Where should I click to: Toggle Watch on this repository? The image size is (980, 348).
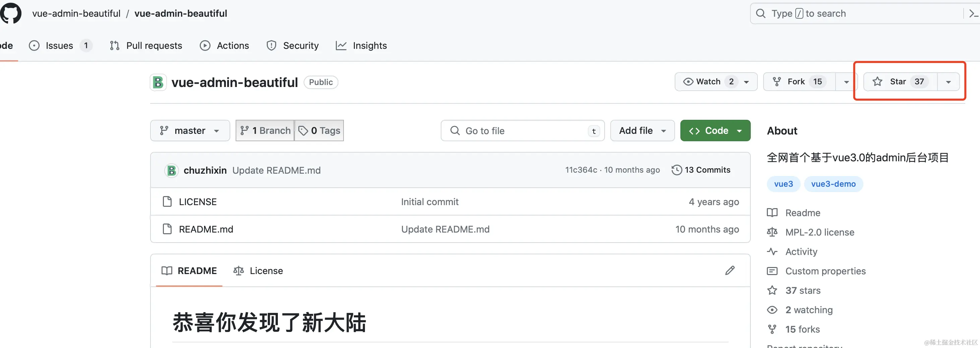708,82
